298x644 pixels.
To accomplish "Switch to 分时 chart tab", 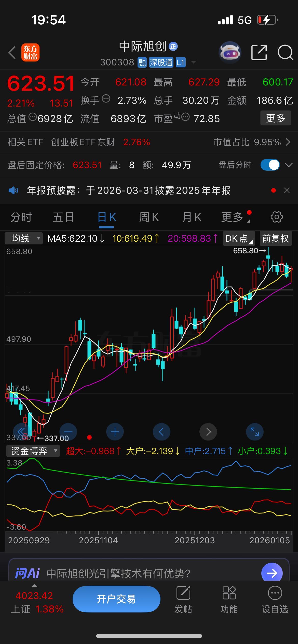I will click(x=21, y=217).
